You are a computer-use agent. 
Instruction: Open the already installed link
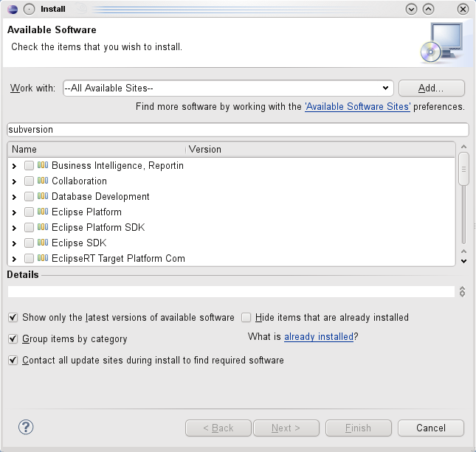319,337
